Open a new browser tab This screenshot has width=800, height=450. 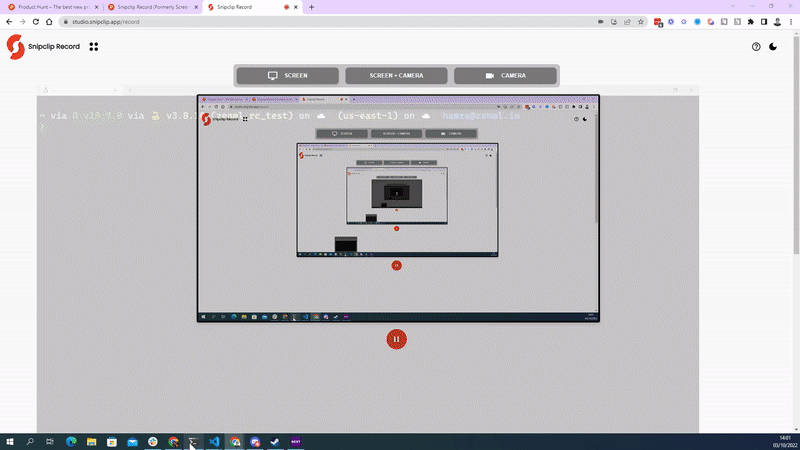[311, 7]
